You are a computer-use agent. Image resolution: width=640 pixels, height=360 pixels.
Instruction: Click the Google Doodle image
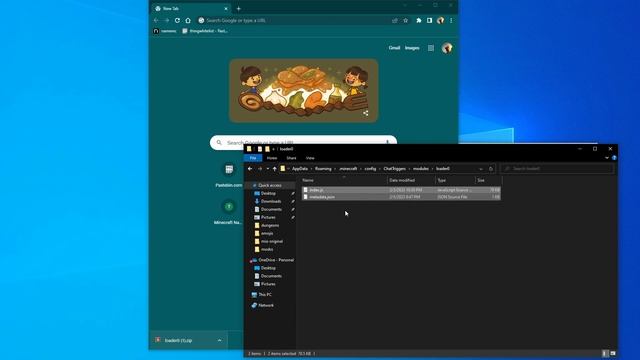(303, 91)
